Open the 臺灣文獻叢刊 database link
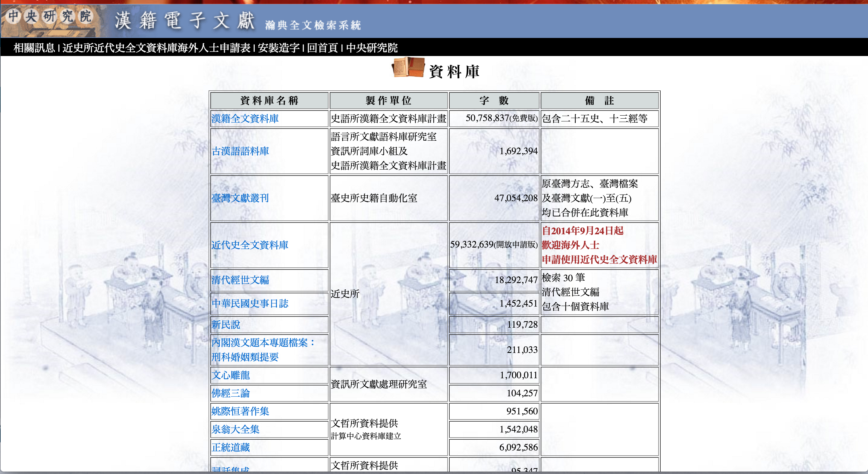This screenshot has width=868, height=474. 240,198
